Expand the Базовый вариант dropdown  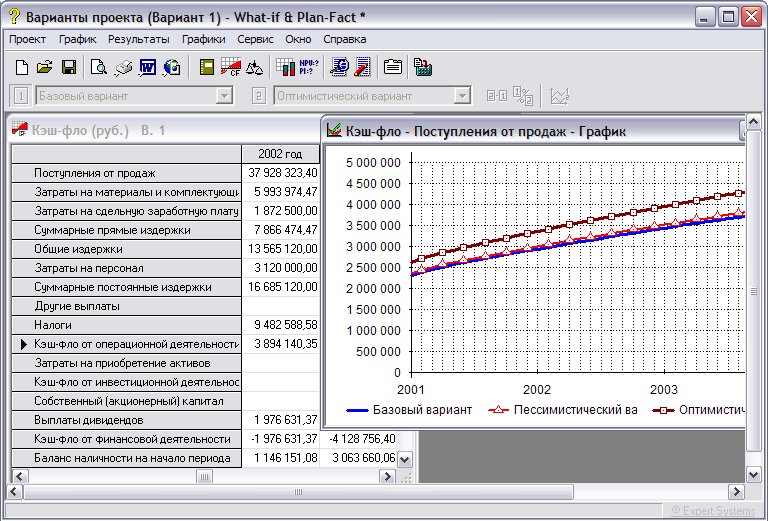click(x=224, y=96)
